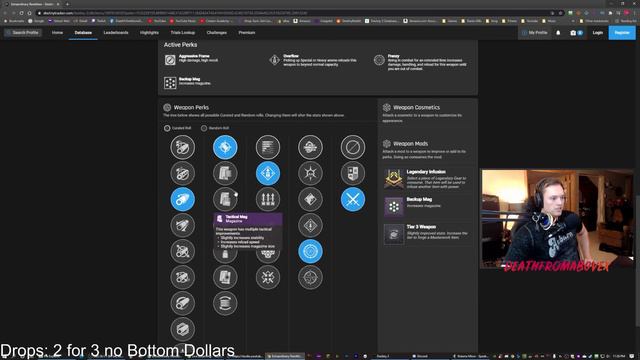Screen dimensions: 640x360
Task: Focus the Search Profile field
Action: click(x=23, y=33)
